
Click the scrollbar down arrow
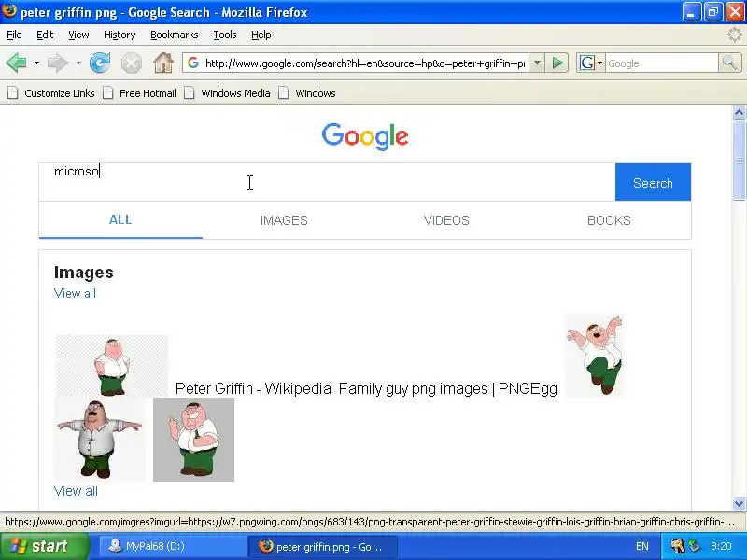point(739,503)
